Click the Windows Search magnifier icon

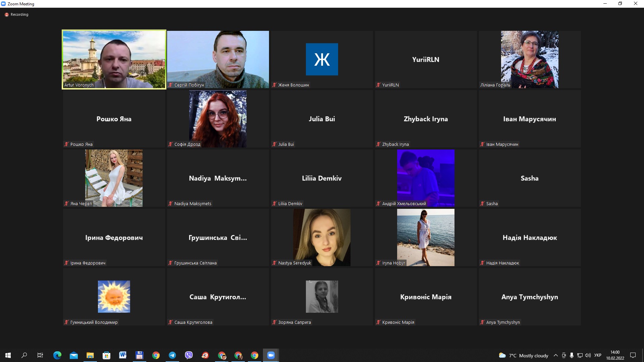pos(24,355)
